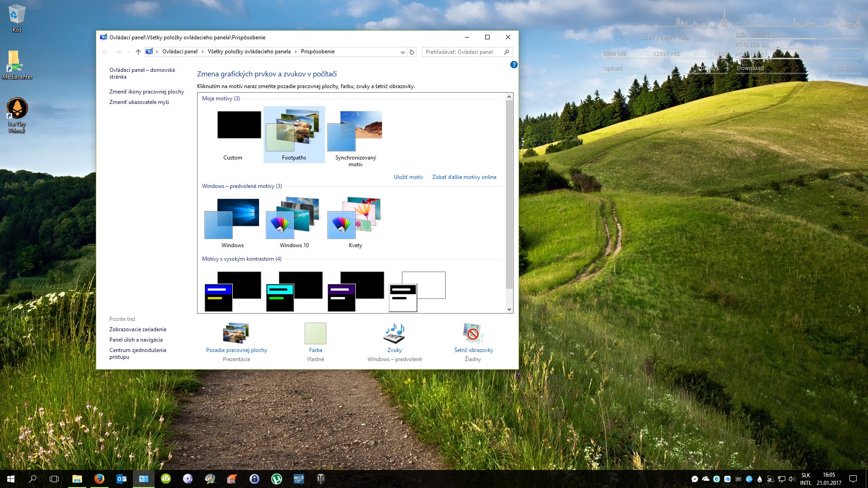Click the blue help question mark icon

pyautogui.click(x=514, y=65)
